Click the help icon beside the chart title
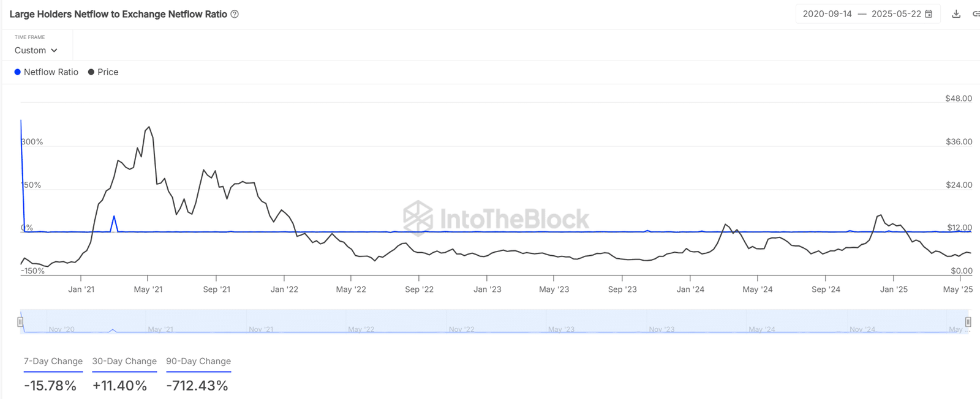 [235, 14]
